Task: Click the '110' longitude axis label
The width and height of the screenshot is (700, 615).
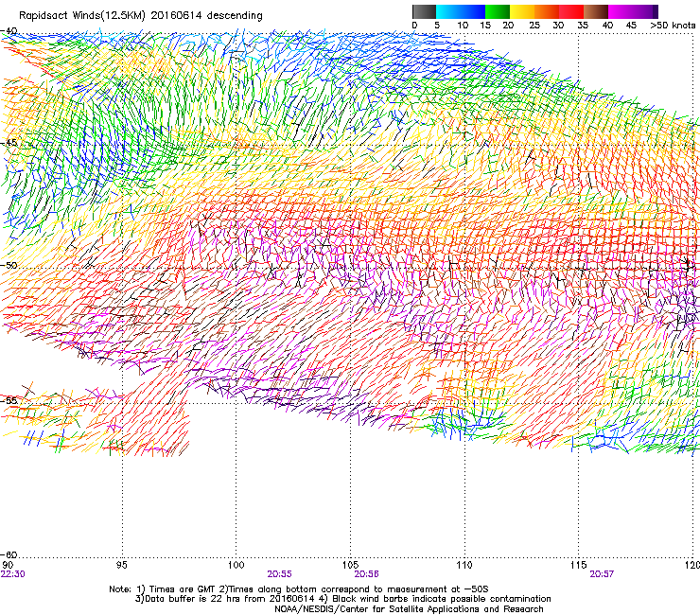Action: (x=464, y=566)
